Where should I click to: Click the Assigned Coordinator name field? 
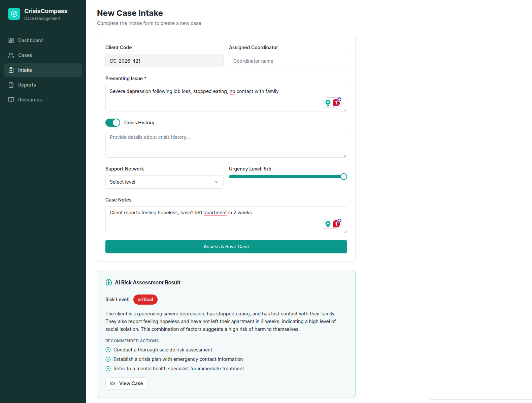288,61
